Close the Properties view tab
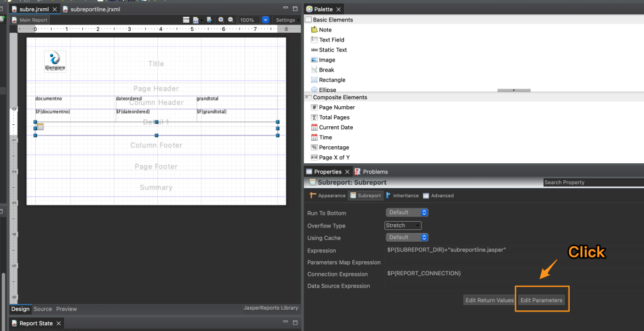 (x=347, y=172)
